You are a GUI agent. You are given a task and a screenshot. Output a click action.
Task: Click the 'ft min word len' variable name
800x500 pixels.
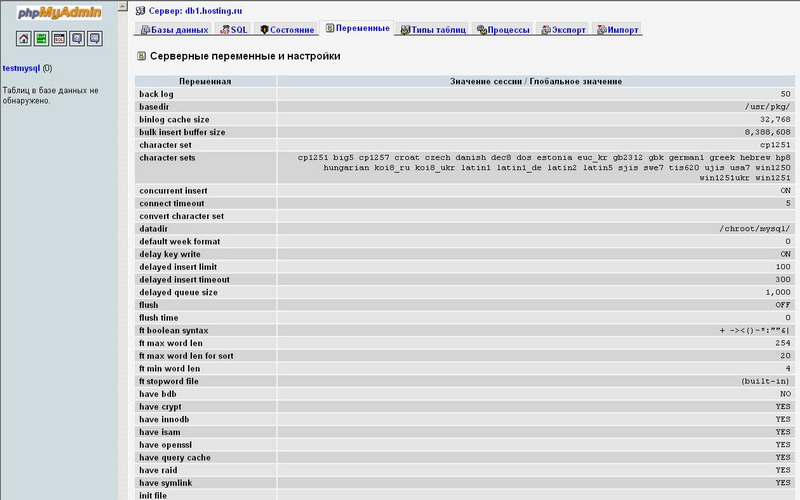pos(169,369)
